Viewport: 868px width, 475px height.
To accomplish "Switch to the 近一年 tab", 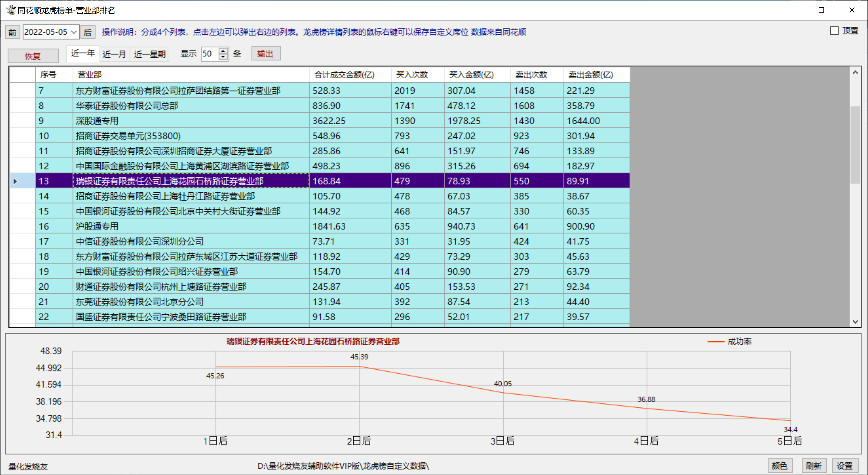I will [x=83, y=53].
